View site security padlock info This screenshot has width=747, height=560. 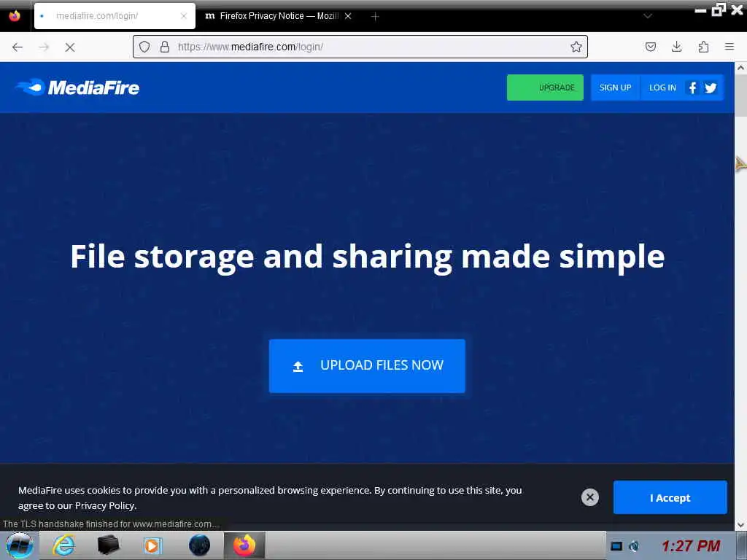pyautogui.click(x=165, y=47)
